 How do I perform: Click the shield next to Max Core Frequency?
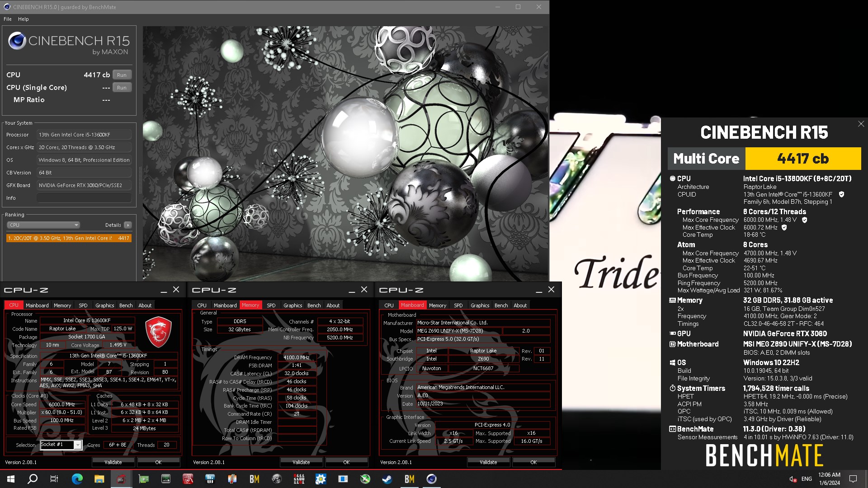coord(804,220)
